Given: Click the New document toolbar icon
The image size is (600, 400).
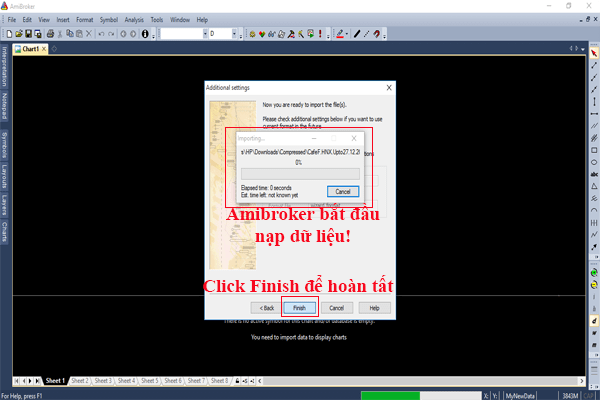Looking at the screenshot, I should coord(9,34).
